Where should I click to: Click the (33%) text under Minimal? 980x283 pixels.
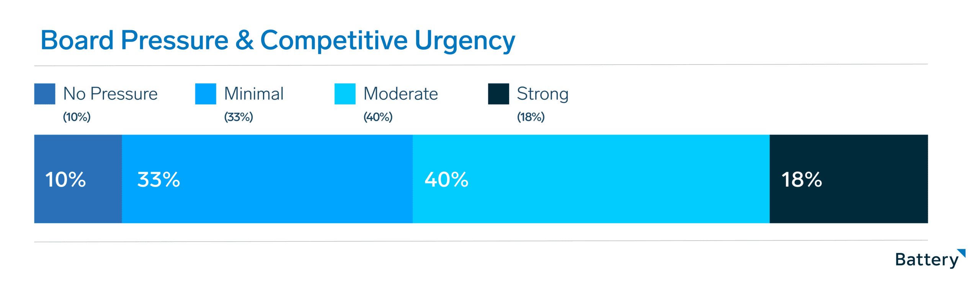click(x=238, y=117)
